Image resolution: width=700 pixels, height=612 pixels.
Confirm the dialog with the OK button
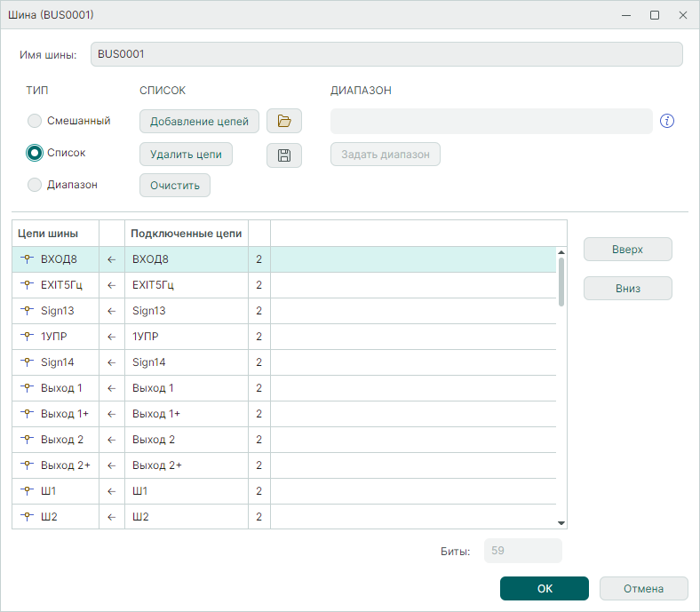(545, 588)
